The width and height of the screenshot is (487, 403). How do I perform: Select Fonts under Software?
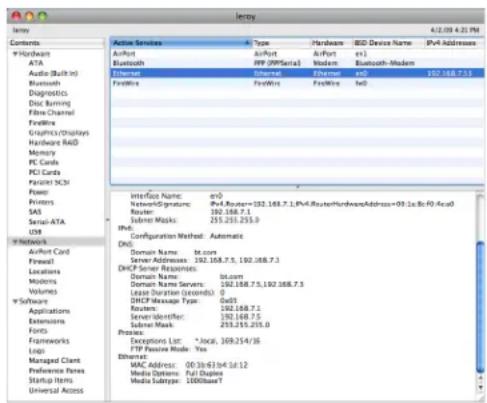pyautogui.click(x=38, y=331)
